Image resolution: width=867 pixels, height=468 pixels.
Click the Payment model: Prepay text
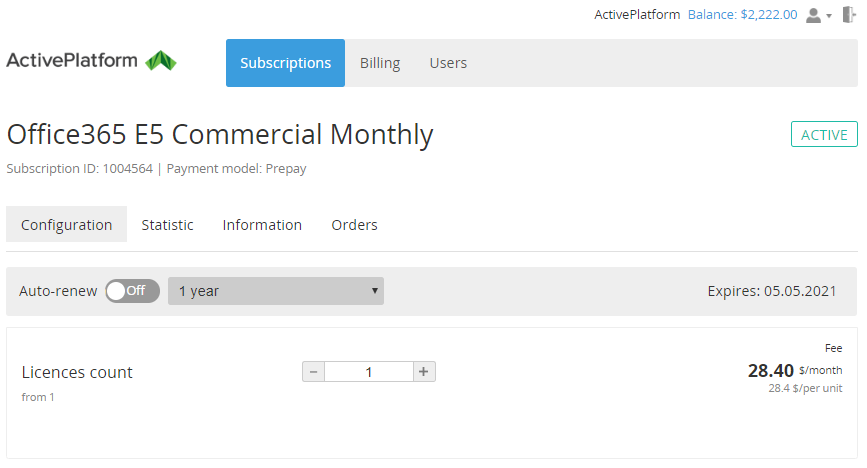tap(237, 169)
